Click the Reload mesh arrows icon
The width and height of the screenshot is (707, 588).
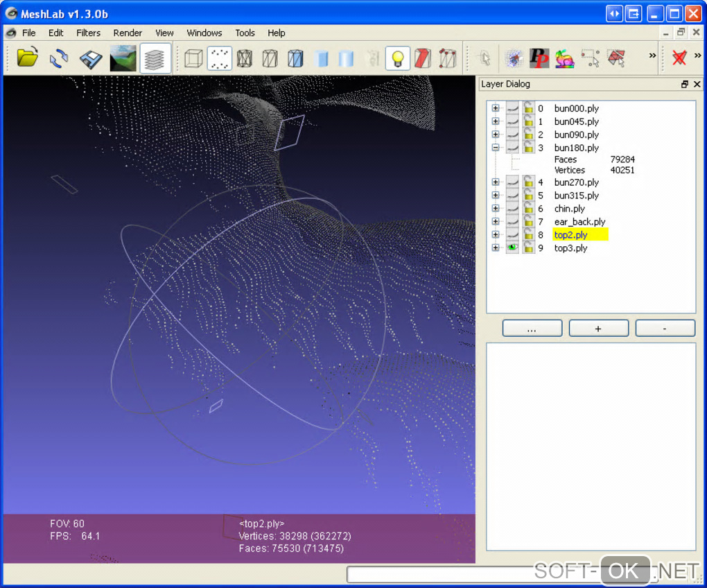pyautogui.click(x=59, y=58)
